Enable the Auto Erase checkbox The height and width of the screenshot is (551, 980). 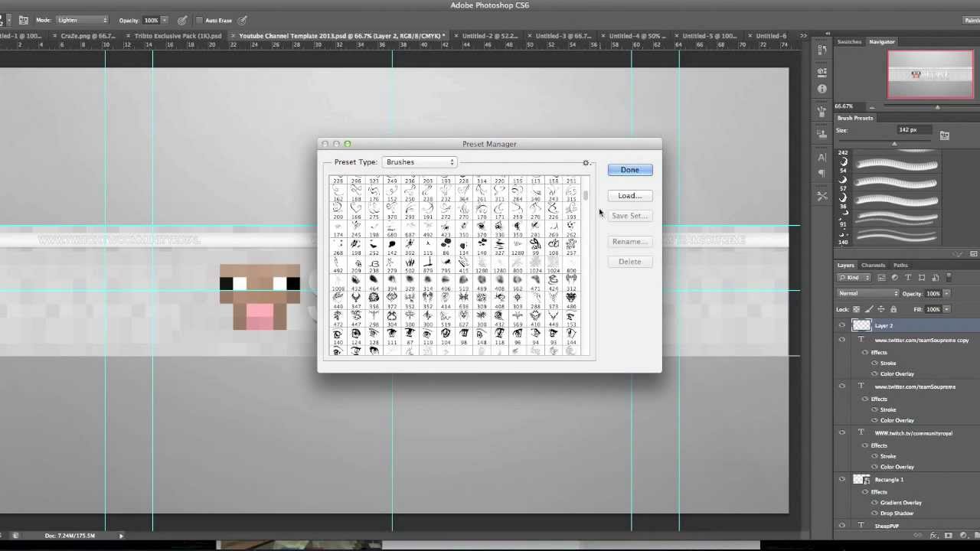tap(200, 21)
